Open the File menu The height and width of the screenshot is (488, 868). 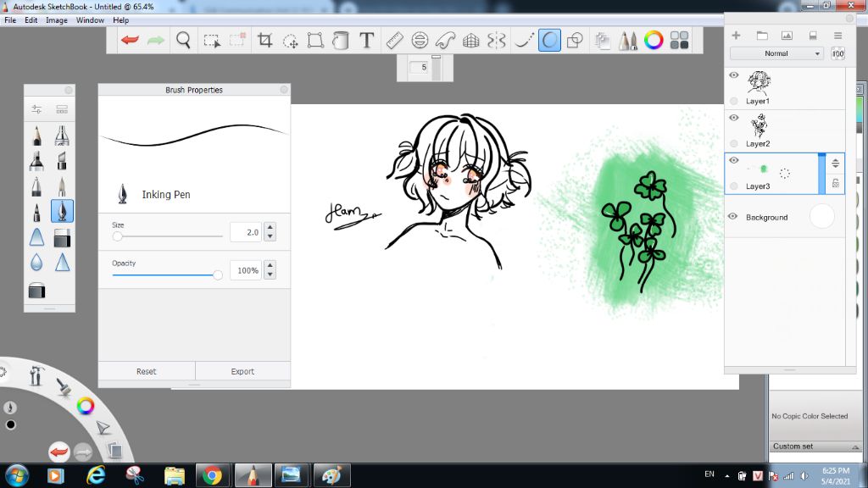[10, 20]
